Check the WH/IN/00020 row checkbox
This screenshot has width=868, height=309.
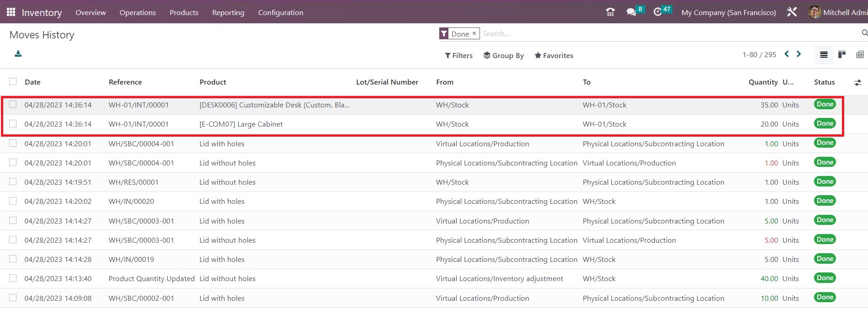pyautogui.click(x=13, y=201)
